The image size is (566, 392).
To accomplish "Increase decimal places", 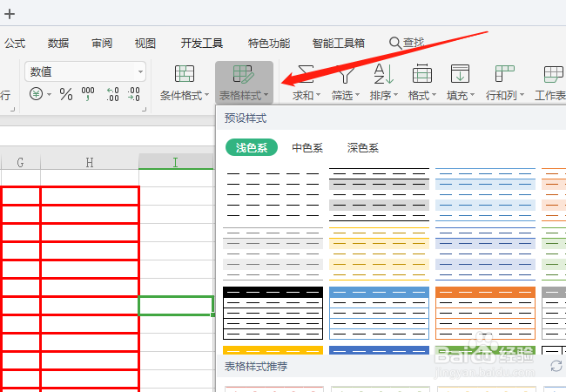I will tap(112, 94).
